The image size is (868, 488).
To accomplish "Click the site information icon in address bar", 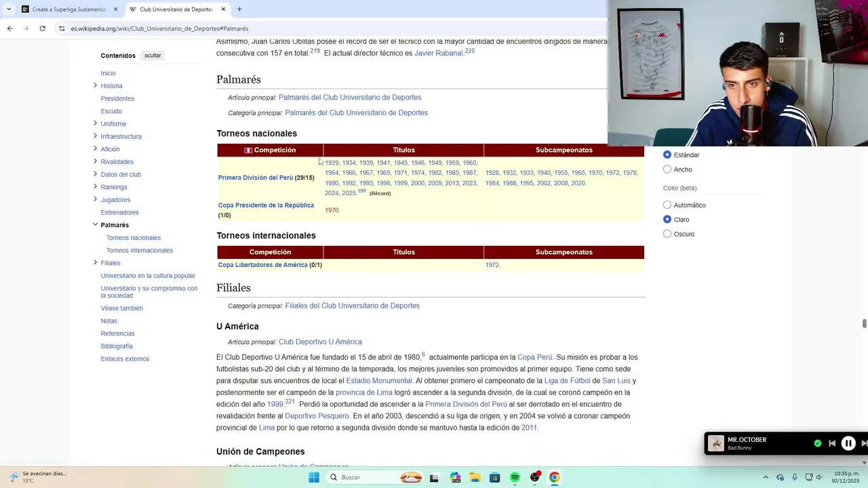I will click(x=62, y=28).
